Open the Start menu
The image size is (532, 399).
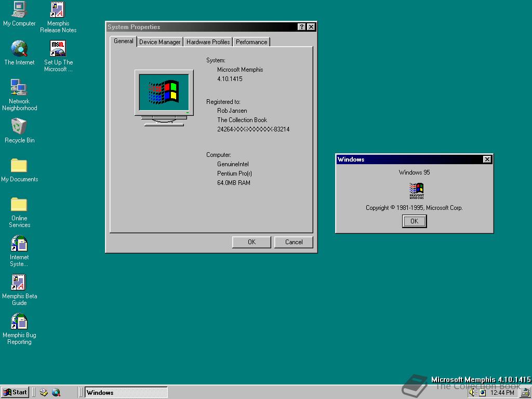(x=15, y=393)
